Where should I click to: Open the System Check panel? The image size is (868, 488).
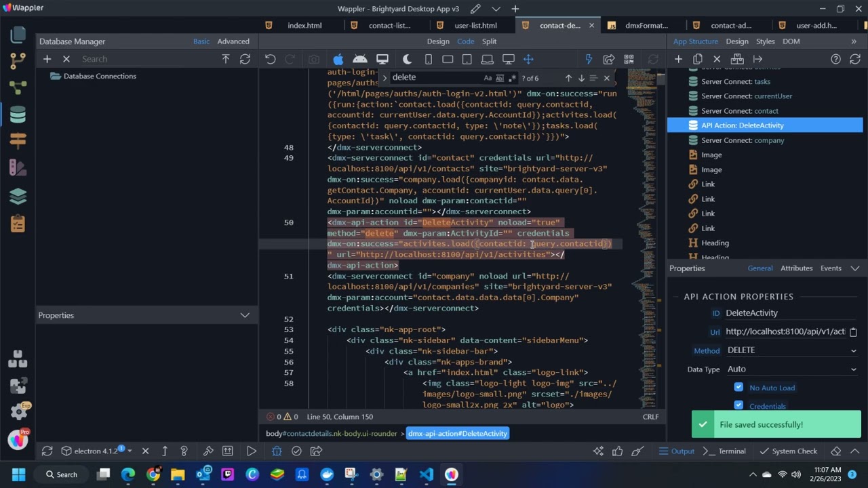[788, 451]
